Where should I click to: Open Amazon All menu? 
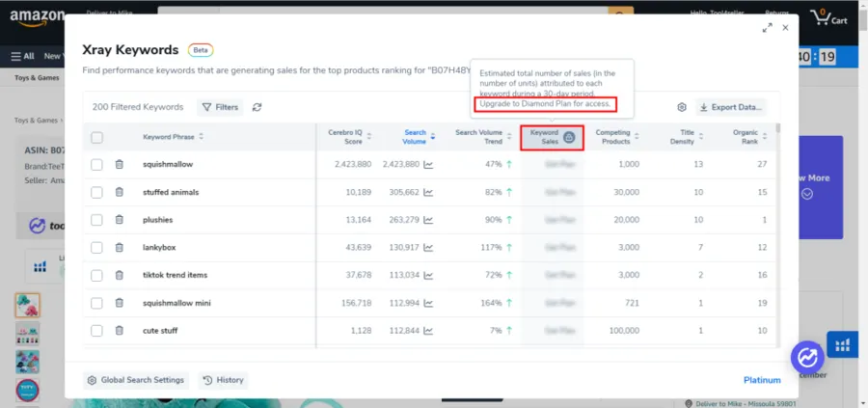pyautogui.click(x=22, y=56)
